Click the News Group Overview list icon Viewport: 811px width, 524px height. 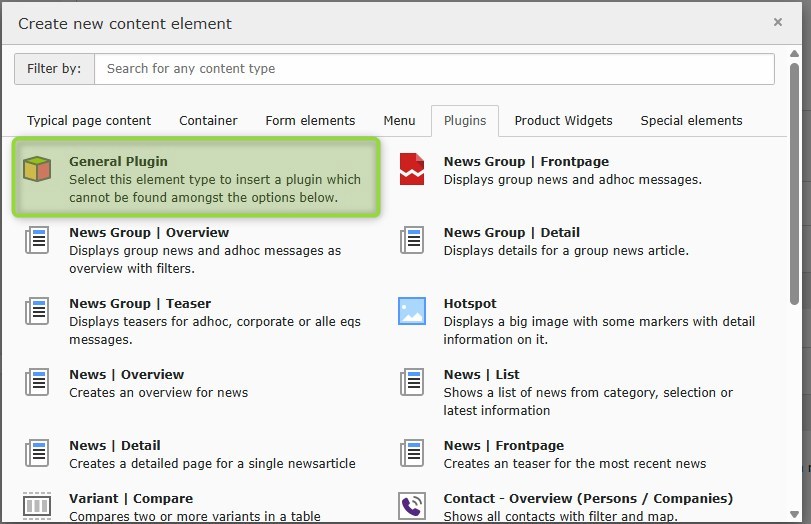point(37,240)
